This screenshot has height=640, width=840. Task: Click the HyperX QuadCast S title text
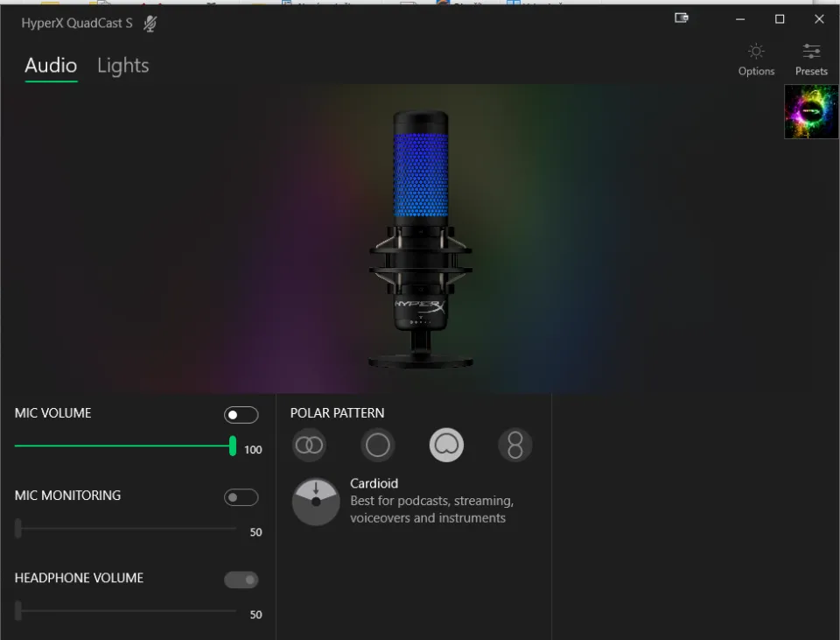77,23
